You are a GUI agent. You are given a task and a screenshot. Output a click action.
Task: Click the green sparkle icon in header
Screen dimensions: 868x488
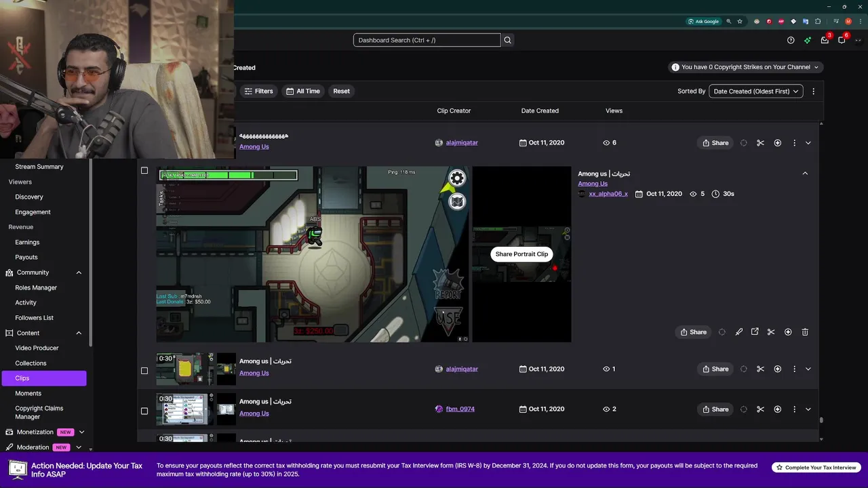pos(808,40)
